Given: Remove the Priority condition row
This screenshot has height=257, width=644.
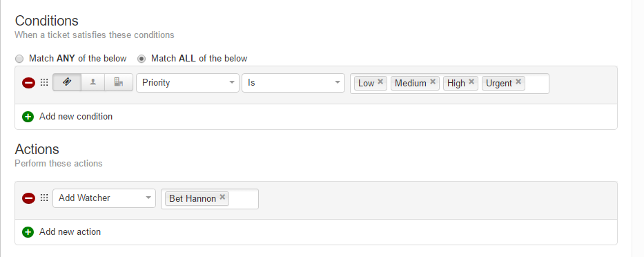Looking at the screenshot, I should tap(28, 83).
